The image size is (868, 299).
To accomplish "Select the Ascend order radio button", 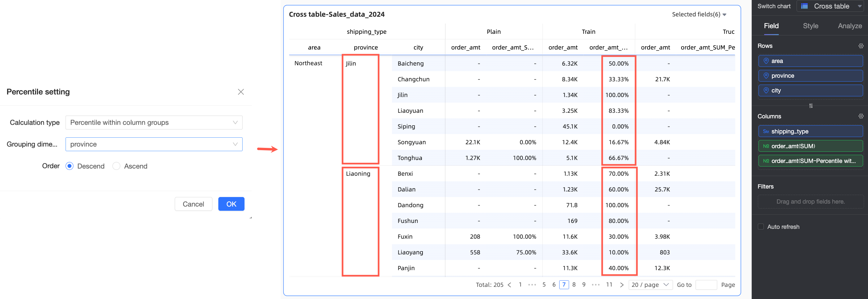I will click(116, 166).
